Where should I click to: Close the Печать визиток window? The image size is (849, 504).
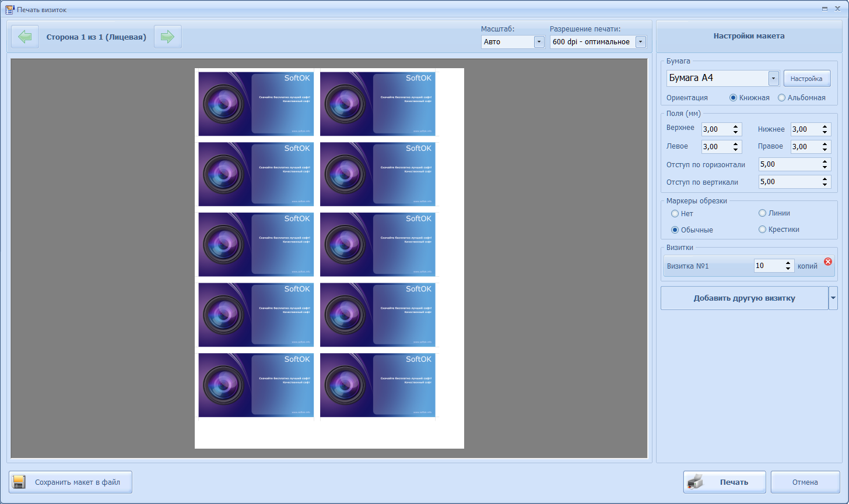(837, 9)
